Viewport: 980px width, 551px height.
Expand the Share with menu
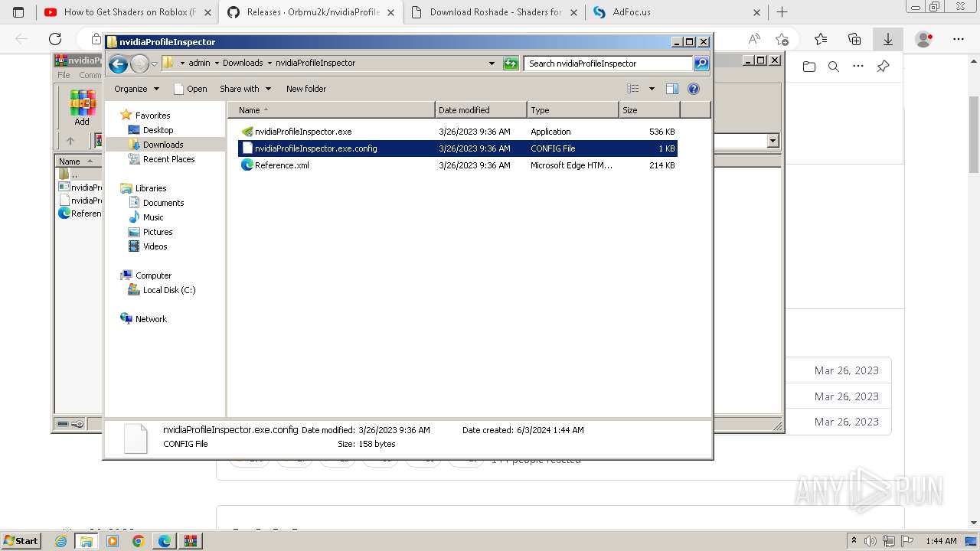[x=245, y=89]
